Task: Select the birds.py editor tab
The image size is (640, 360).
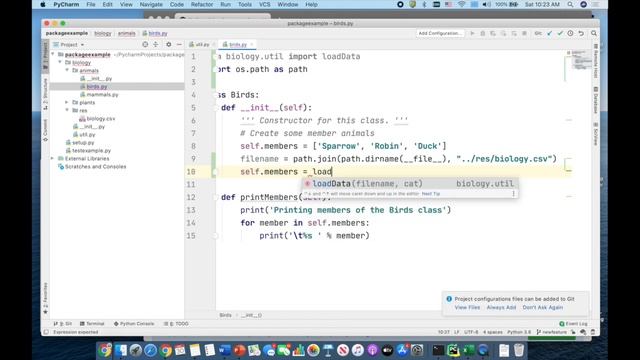Action: 238,44
